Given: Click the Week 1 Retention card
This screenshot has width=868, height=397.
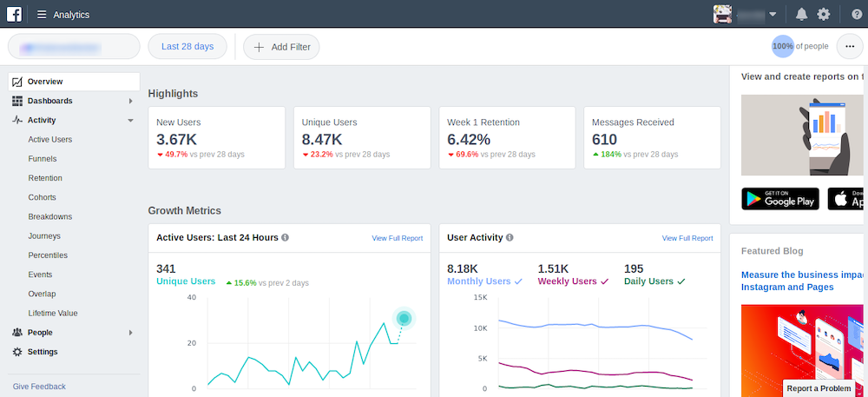Looking at the screenshot, I should (x=508, y=138).
